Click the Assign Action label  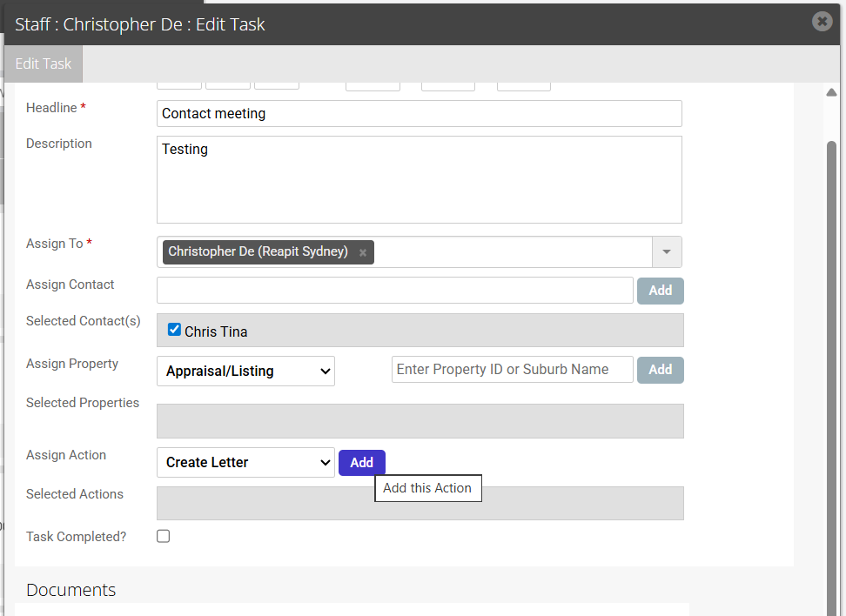(x=66, y=455)
